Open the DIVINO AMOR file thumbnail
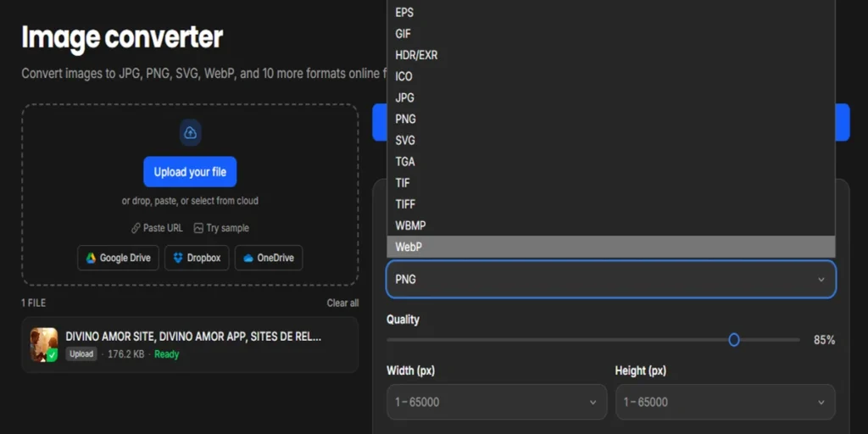 [x=44, y=345]
